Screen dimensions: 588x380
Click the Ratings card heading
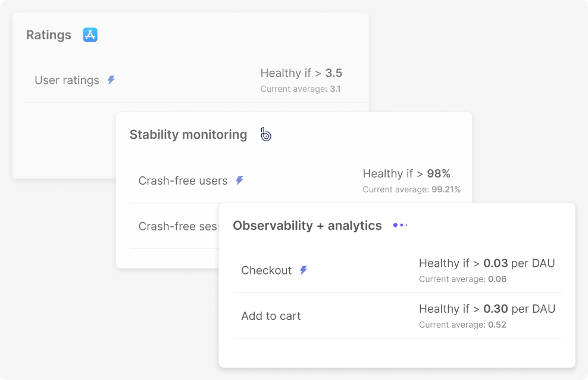tap(49, 35)
